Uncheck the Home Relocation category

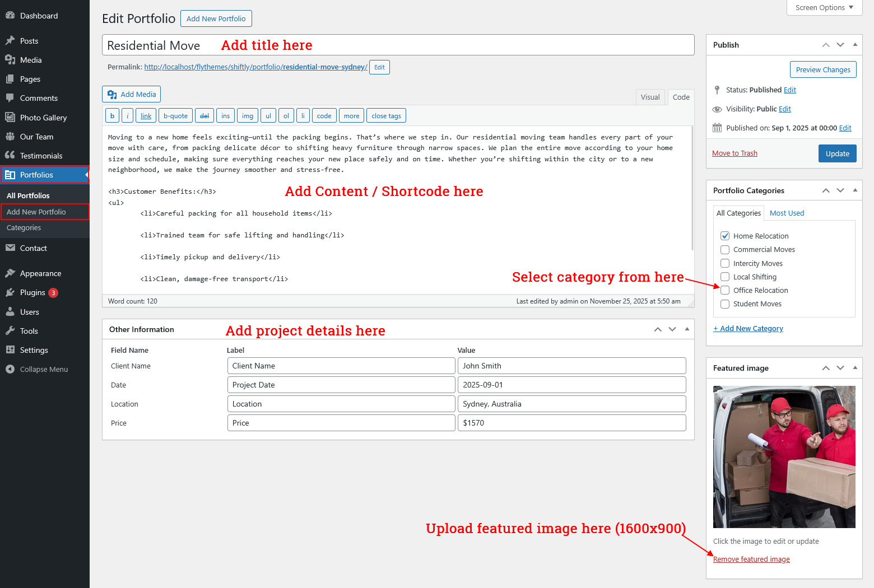pos(725,236)
